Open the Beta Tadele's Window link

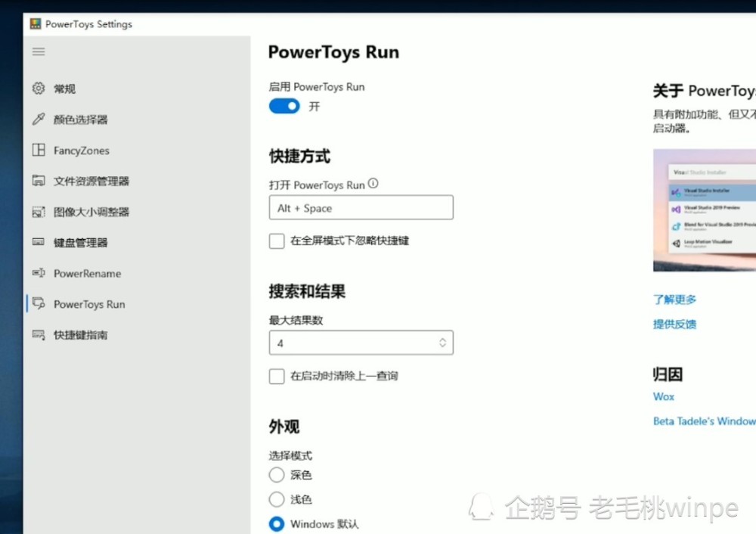[x=705, y=421]
